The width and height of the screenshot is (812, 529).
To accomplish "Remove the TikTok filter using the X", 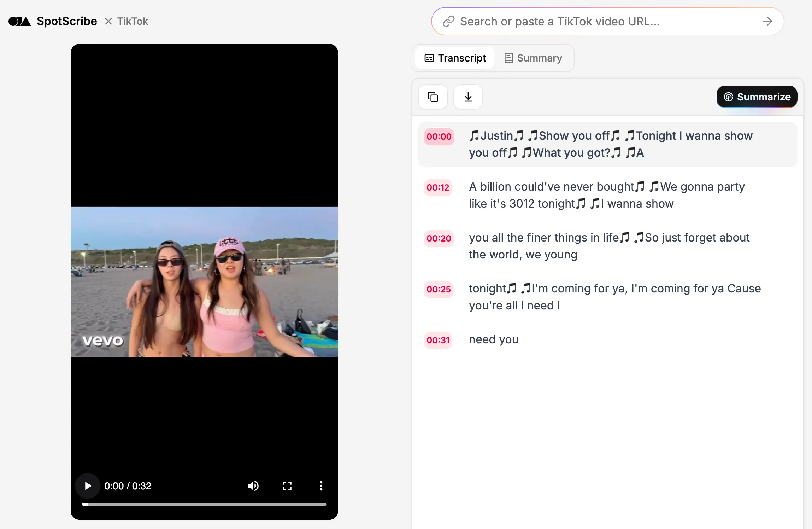I will (x=108, y=21).
